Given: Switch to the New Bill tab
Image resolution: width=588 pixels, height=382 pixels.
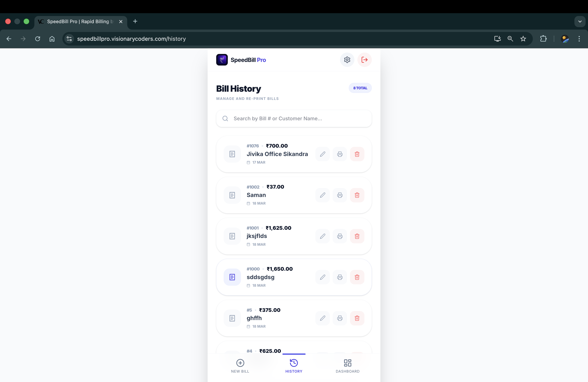Looking at the screenshot, I should click(x=240, y=366).
